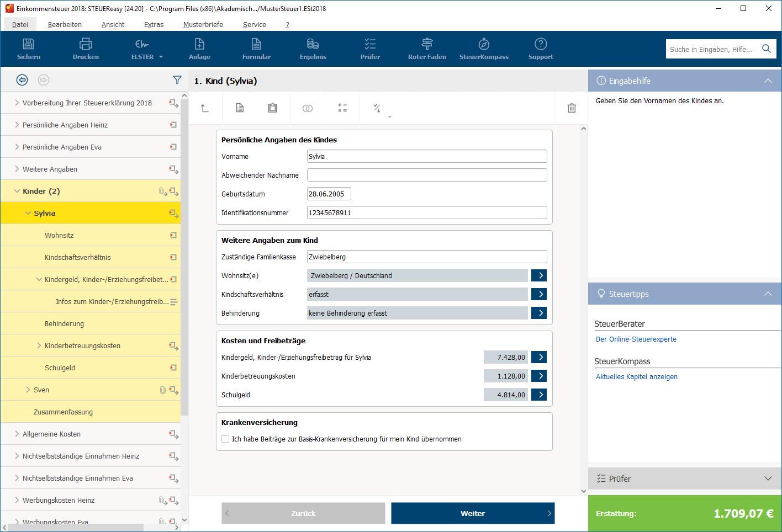The width and height of the screenshot is (782, 532).
Task: Select Zusammenfassung in the tree
Action: coord(63,412)
